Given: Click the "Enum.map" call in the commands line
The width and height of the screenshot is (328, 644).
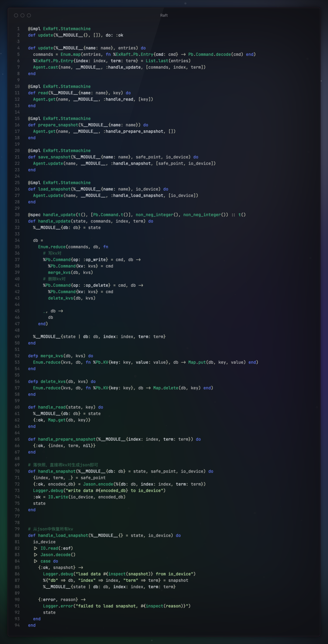Looking at the screenshot, I should coord(70,54).
